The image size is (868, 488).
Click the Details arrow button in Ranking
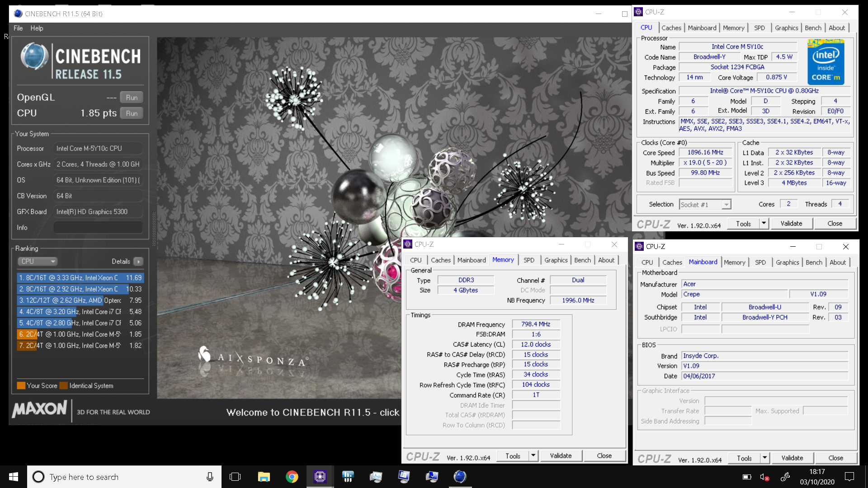click(x=139, y=262)
